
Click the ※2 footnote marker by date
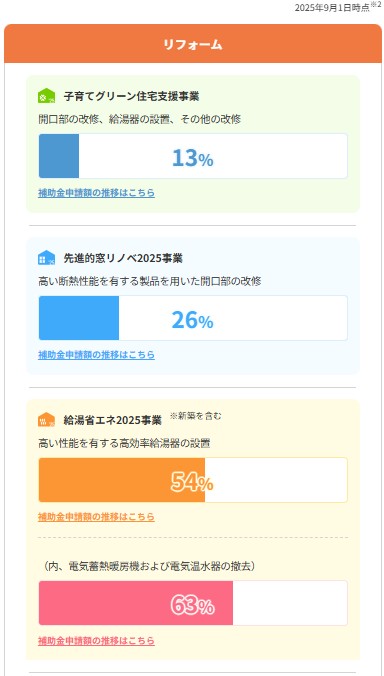pyautogui.click(x=376, y=5)
